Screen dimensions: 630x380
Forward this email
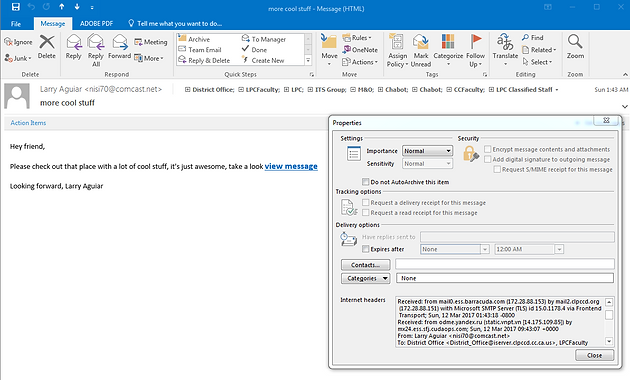pyautogui.click(x=119, y=47)
